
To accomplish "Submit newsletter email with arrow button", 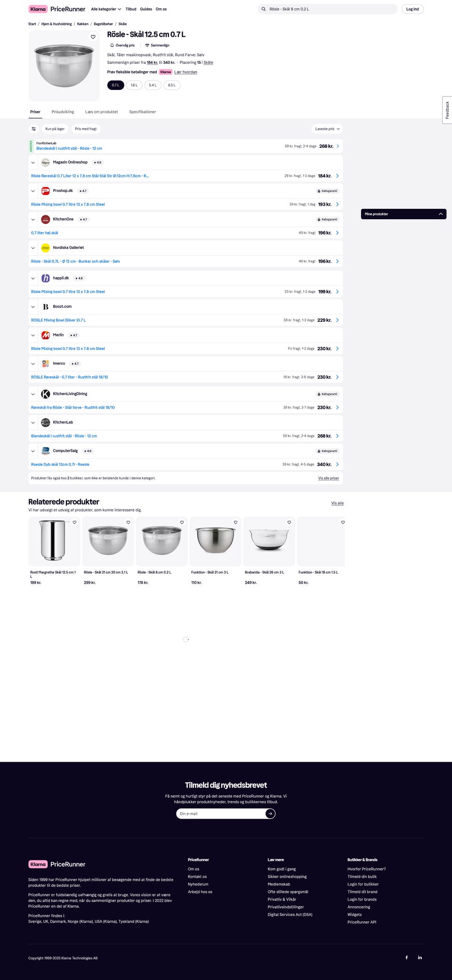I will 270,813.
